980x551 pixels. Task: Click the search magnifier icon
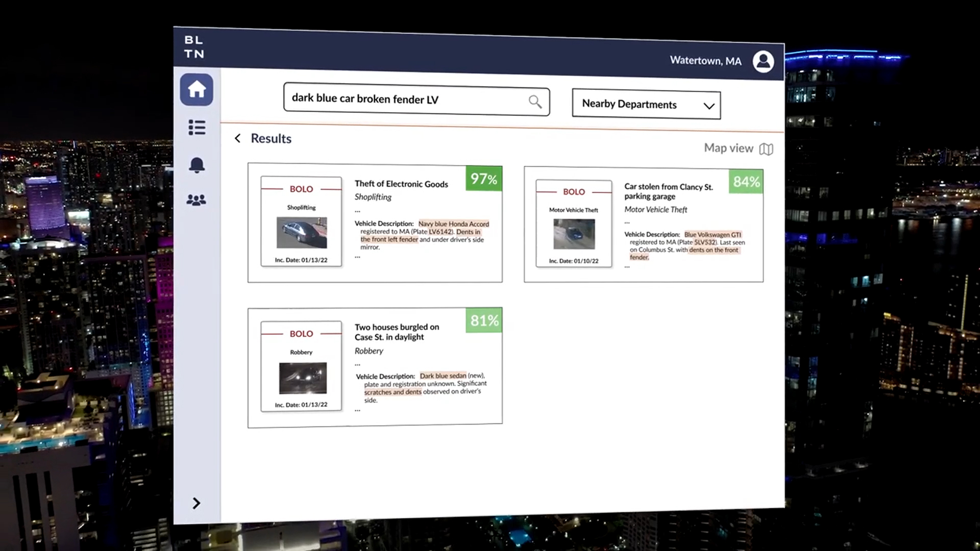(x=535, y=102)
